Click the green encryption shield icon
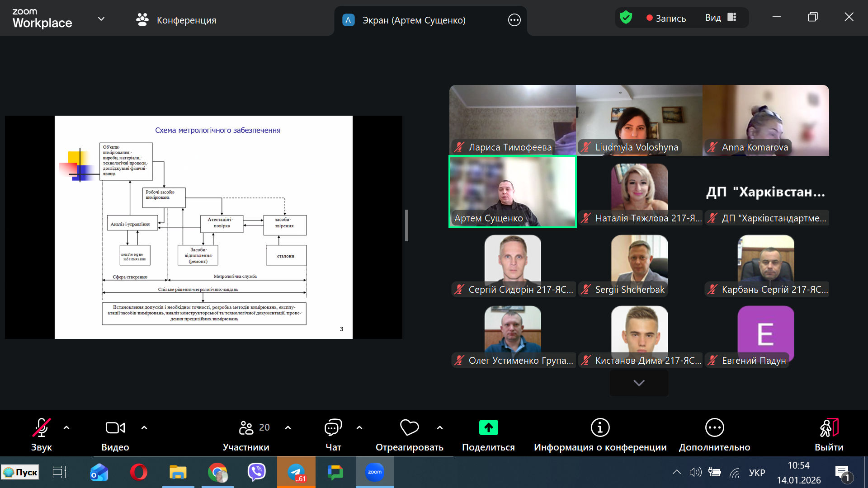The width and height of the screenshot is (868, 488). point(626,18)
